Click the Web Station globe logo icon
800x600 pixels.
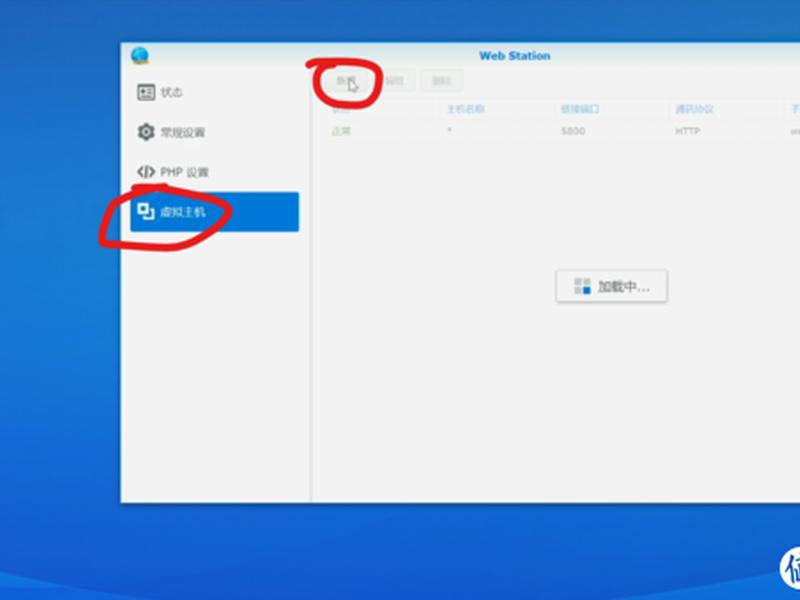(x=139, y=56)
